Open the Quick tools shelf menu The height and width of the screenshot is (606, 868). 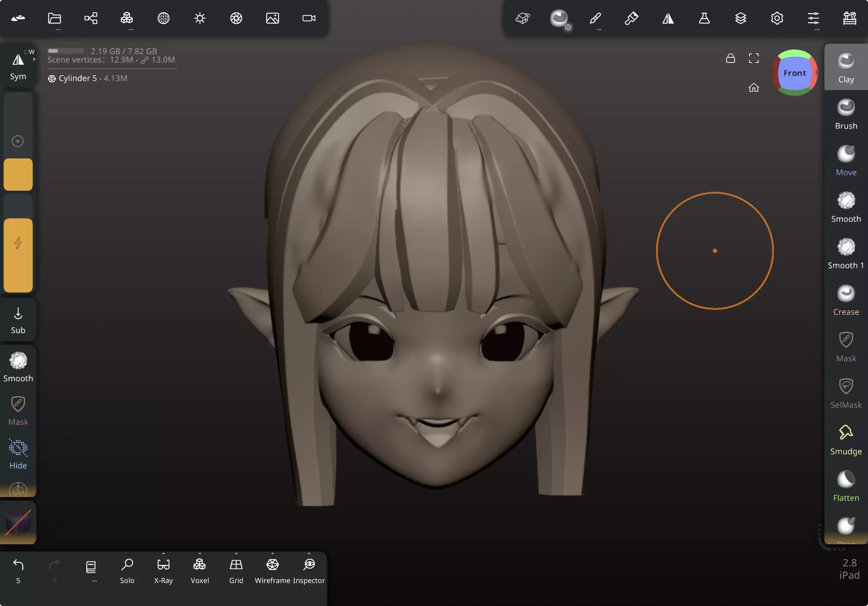point(849,18)
